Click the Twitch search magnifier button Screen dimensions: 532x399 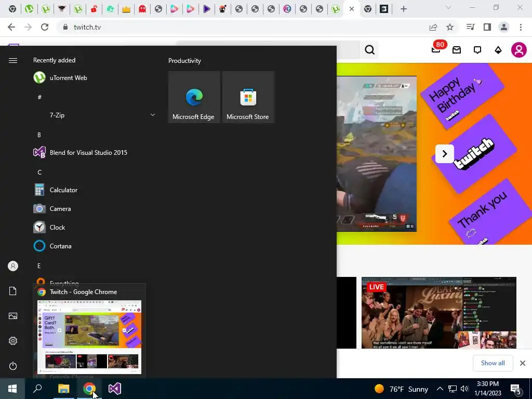369,50
